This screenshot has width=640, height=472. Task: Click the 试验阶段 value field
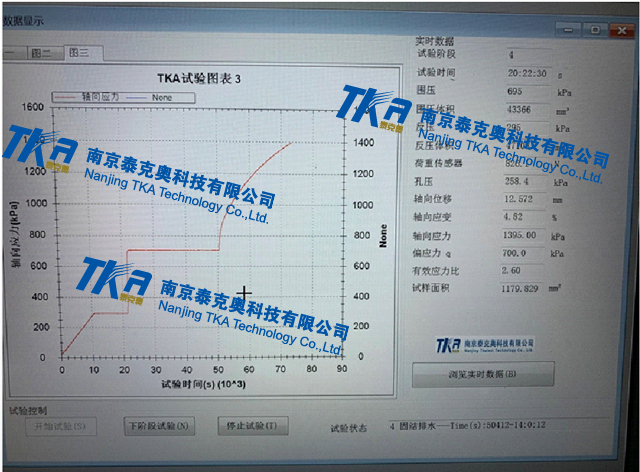click(525, 56)
